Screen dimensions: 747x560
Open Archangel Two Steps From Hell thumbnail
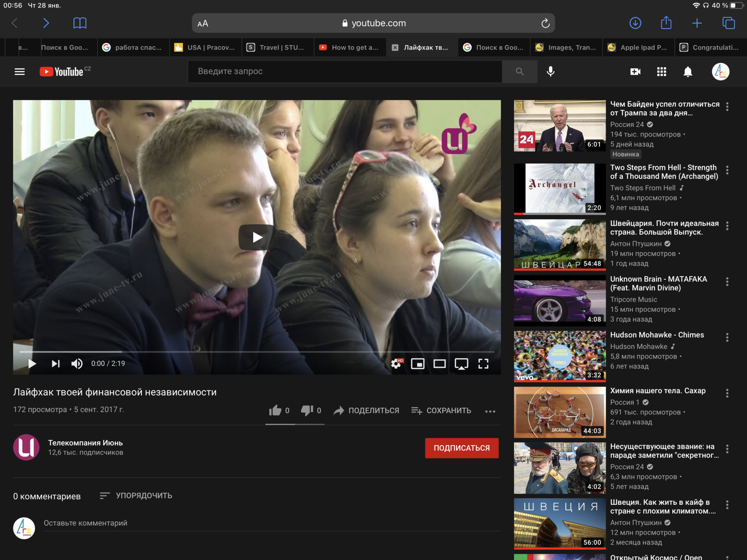560,189
